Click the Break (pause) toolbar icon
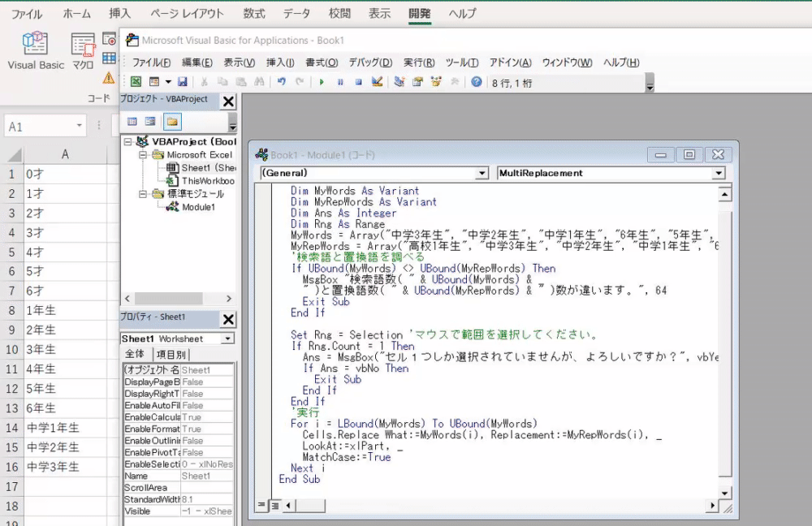 pos(340,82)
